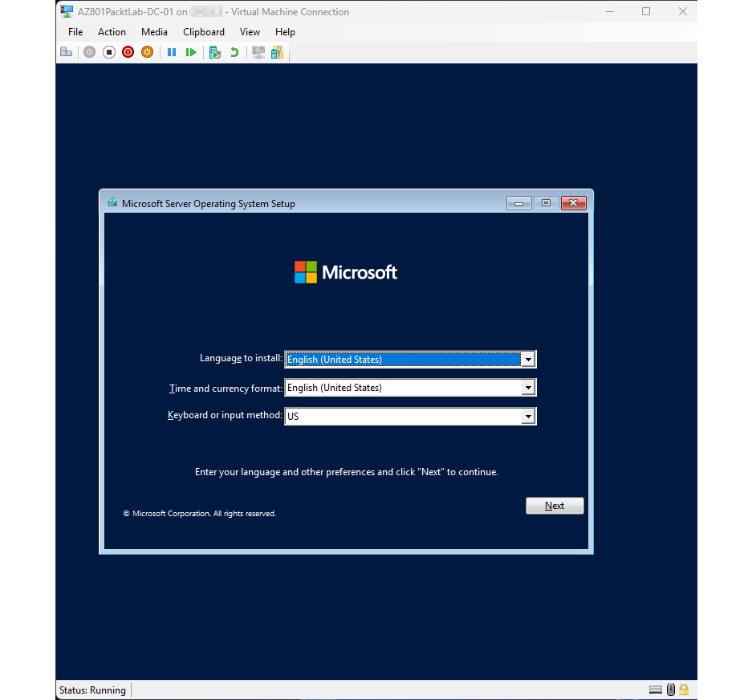Revert the VM with the green arrow icon
752x700 pixels.
click(x=234, y=52)
